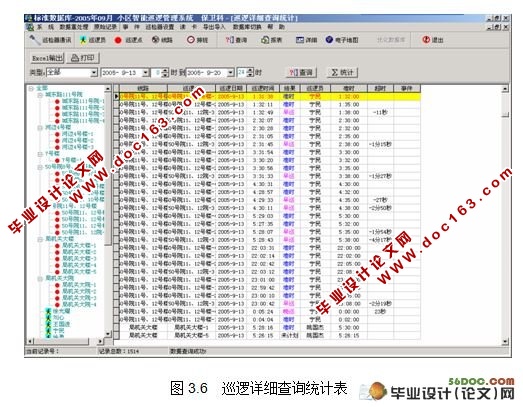Collapse the 城东路111号院 tree node
The height and width of the screenshot is (407, 523).
(40, 95)
